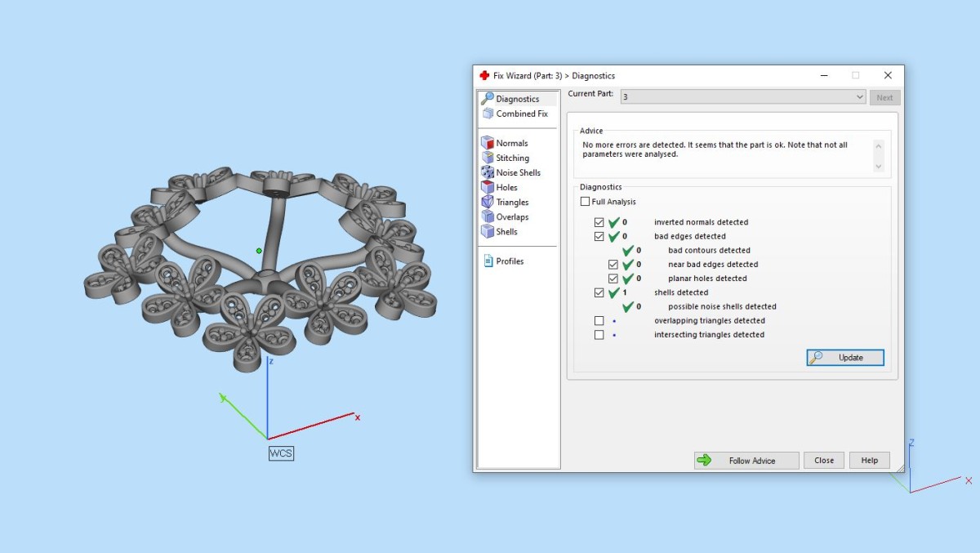The height and width of the screenshot is (553, 980).
Task: Enable intersecting triangles detected checkbox
Action: (x=599, y=335)
